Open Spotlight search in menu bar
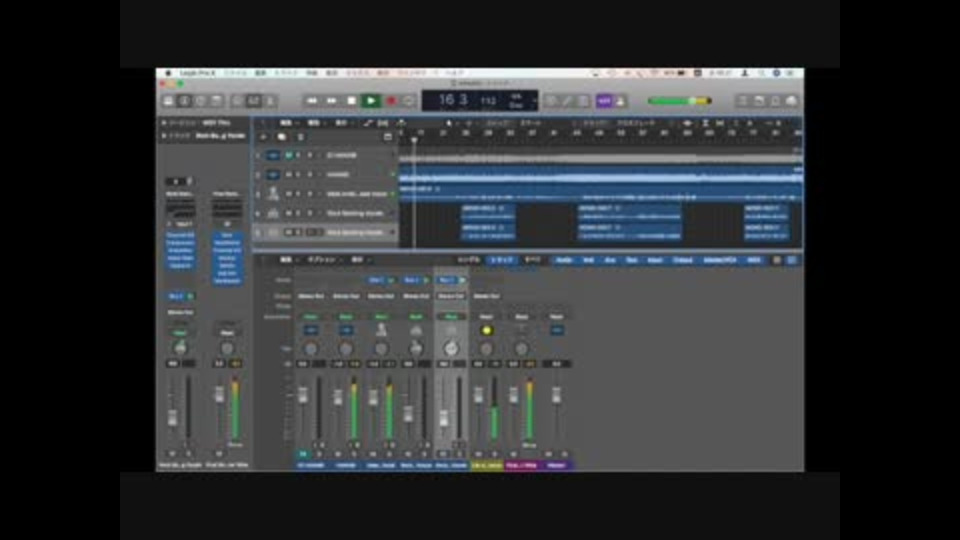The width and height of the screenshot is (960, 540). (762, 73)
